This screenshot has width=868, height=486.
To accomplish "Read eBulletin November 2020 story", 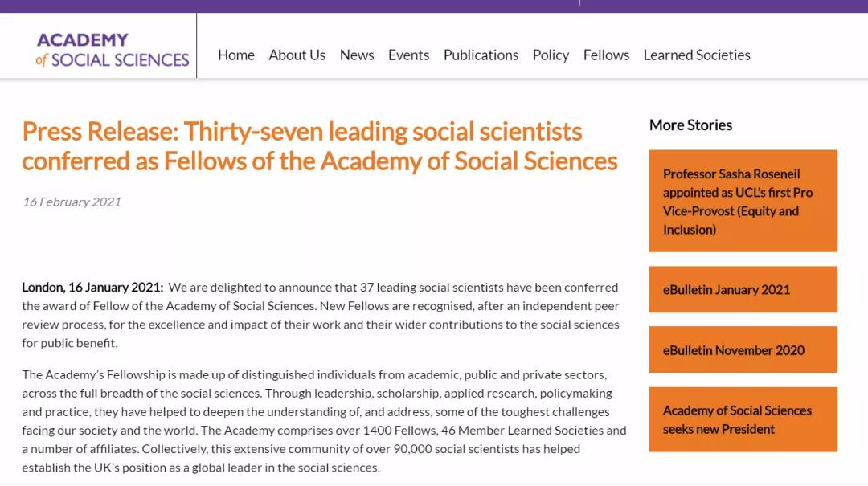I will click(x=743, y=349).
